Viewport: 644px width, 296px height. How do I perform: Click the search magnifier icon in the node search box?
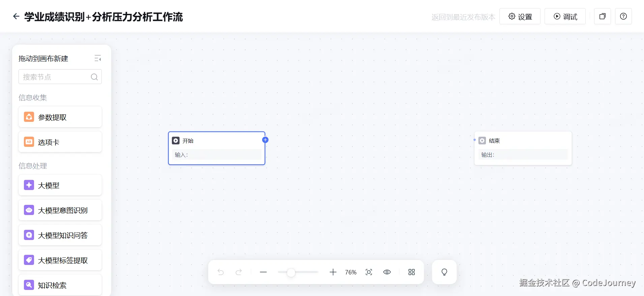pyautogui.click(x=94, y=77)
